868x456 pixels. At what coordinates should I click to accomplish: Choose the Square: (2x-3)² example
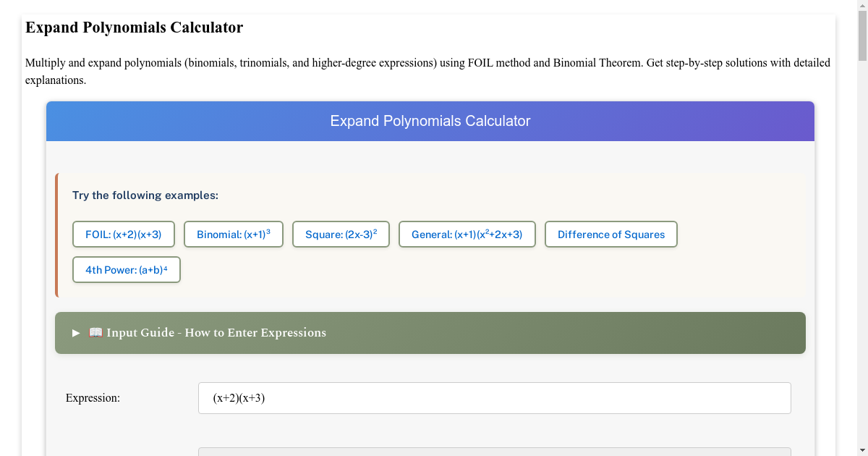point(341,233)
